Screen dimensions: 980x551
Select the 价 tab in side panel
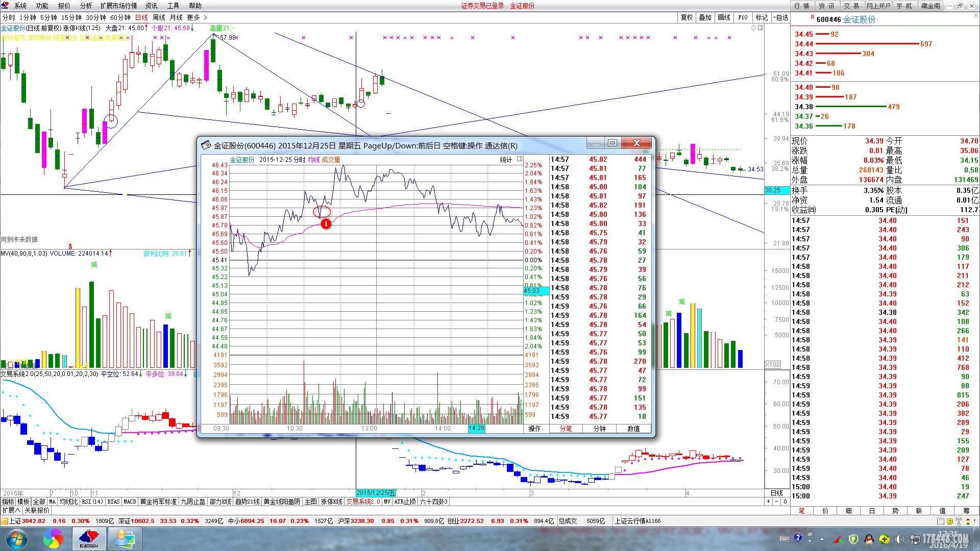point(825,510)
